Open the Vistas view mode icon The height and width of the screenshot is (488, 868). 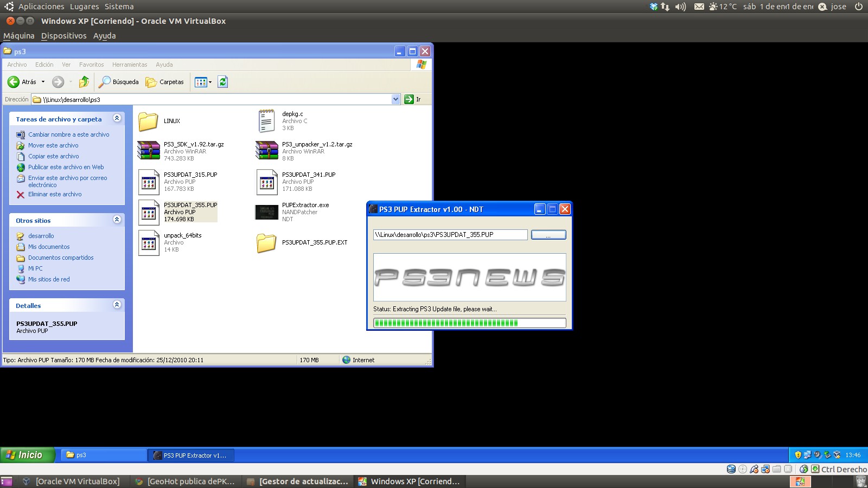(201, 82)
